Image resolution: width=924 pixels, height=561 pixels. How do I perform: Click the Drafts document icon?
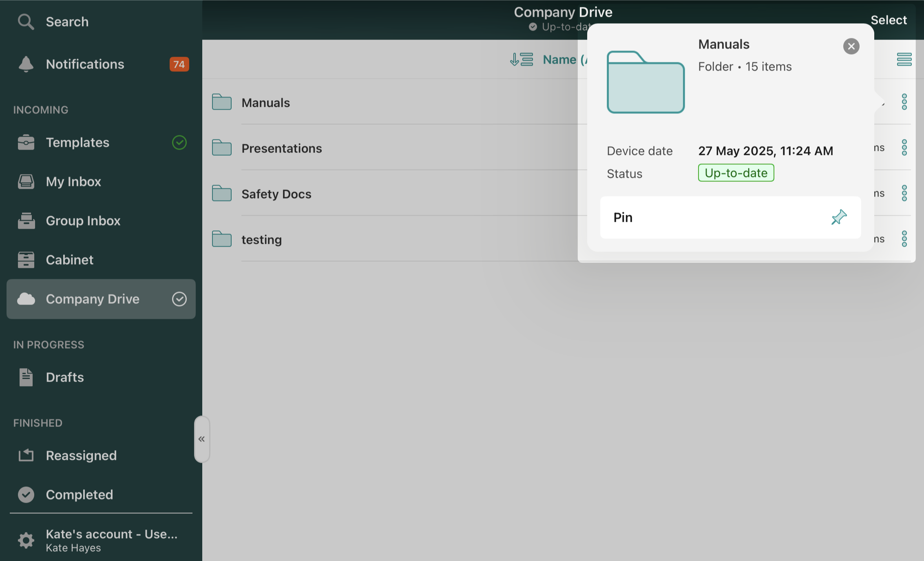click(26, 377)
